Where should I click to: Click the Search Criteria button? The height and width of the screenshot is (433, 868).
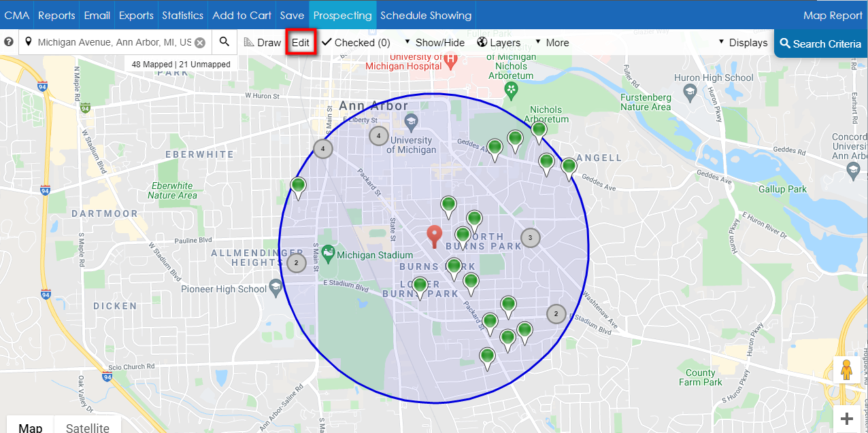[x=820, y=44]
